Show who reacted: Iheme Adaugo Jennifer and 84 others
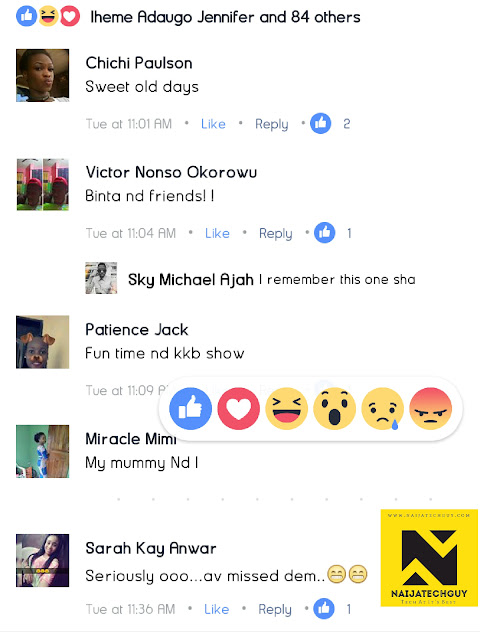Screen dimensions: 480x640 (x=225, y=17)
